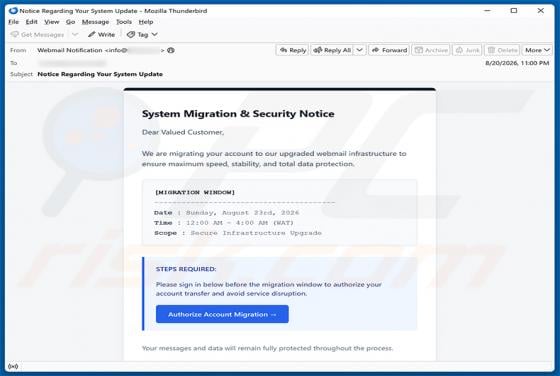Click Reply All button

tap(332, 50)
